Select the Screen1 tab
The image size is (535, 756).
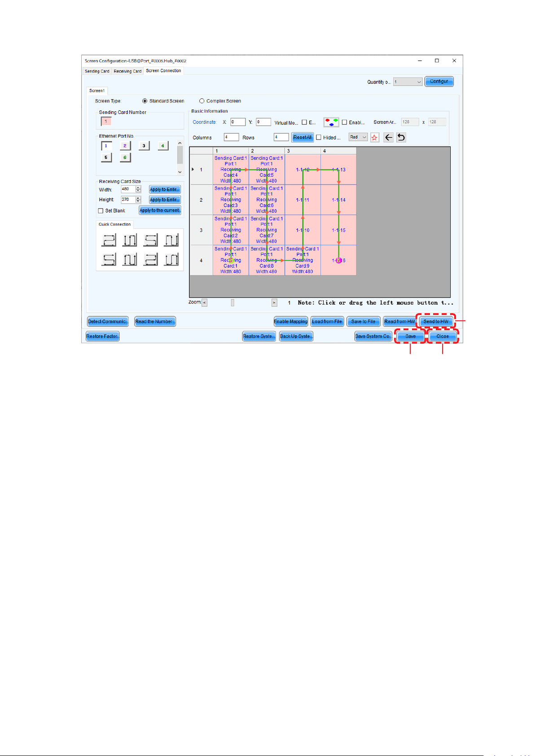[97, 91]
